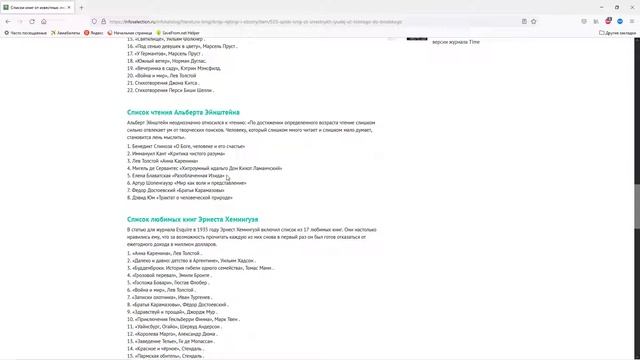
Task: Click list item «Красное и чёрное», Стендаль
Action: coord(165,349)
